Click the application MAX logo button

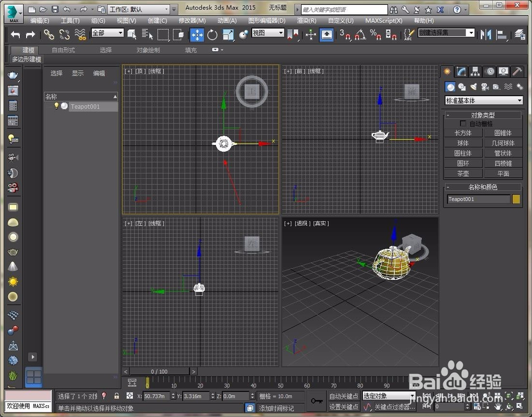pos(14,14)
